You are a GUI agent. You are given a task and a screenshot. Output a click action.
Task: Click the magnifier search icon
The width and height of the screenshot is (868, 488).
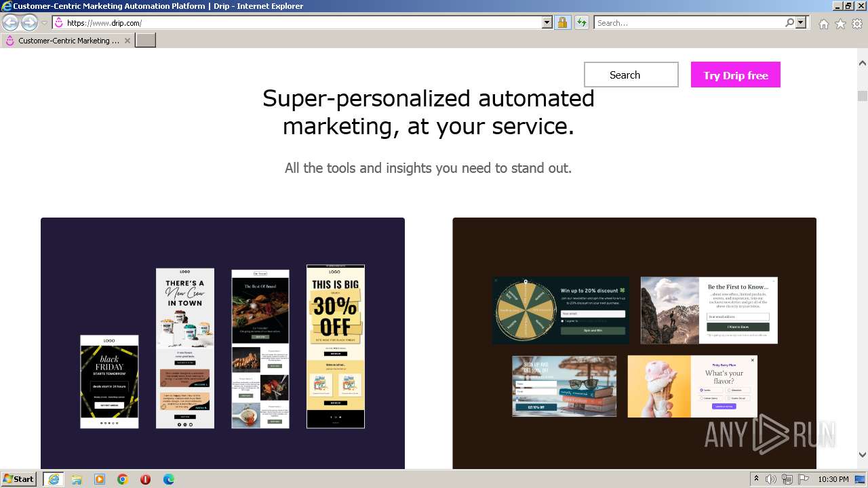pyautogui.click(x=789, y=22)
